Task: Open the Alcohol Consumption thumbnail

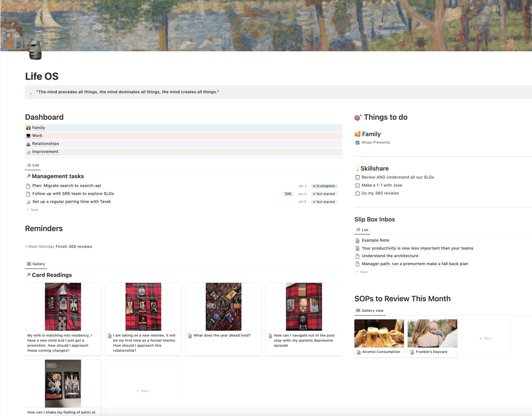Action: tap(379, 333)
